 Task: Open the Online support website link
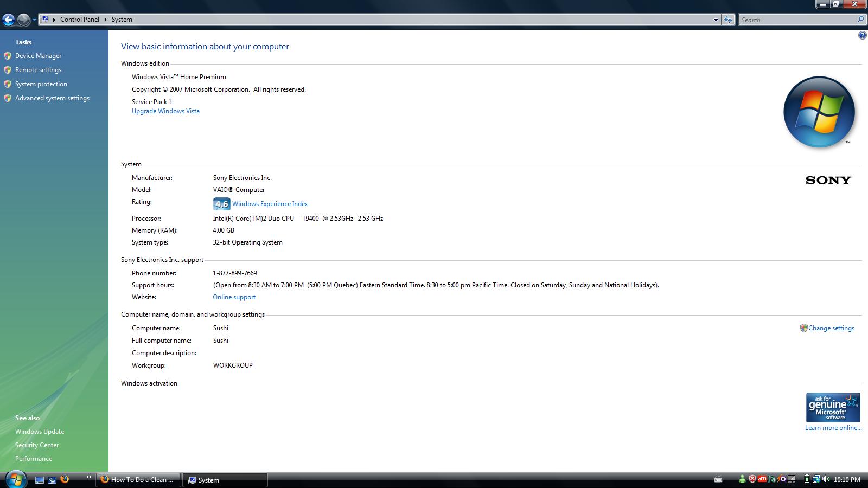click(234, 297)
